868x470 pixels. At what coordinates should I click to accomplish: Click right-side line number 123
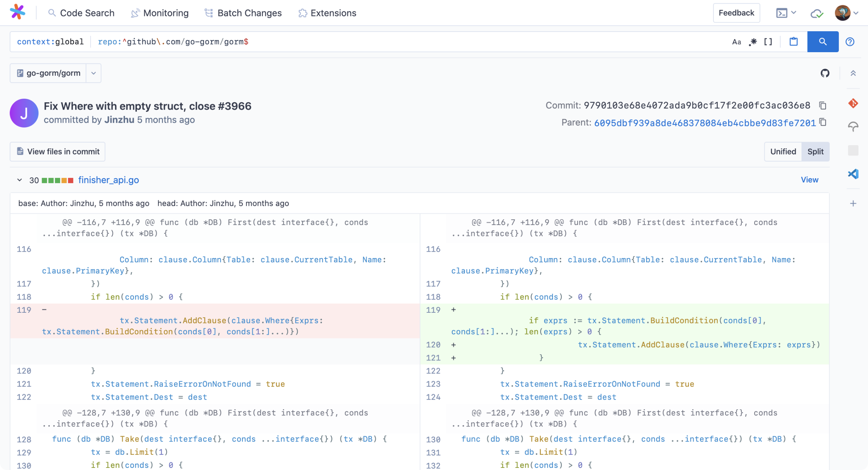(433, 384)
